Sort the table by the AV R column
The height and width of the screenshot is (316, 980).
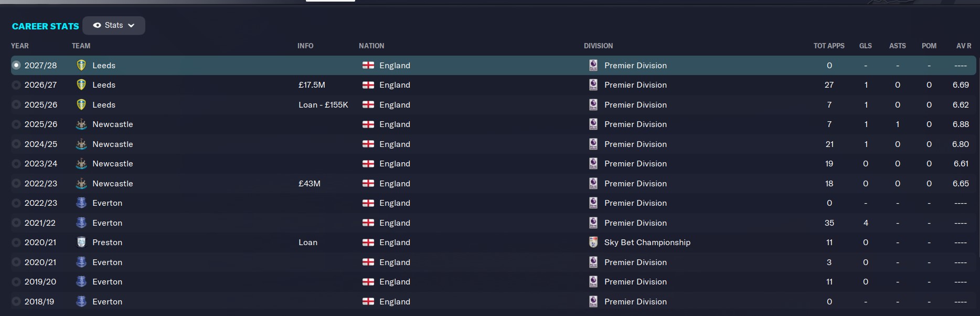point(964,46)
